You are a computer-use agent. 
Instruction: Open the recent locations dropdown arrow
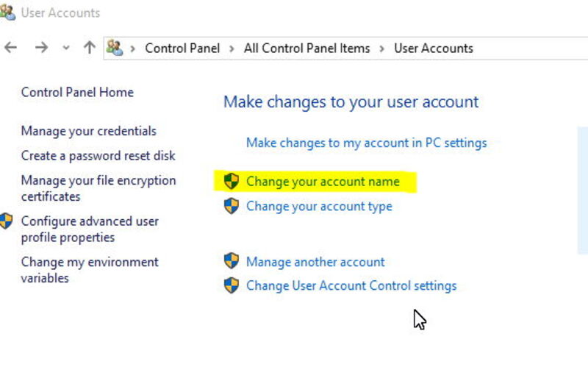[66, 49]
